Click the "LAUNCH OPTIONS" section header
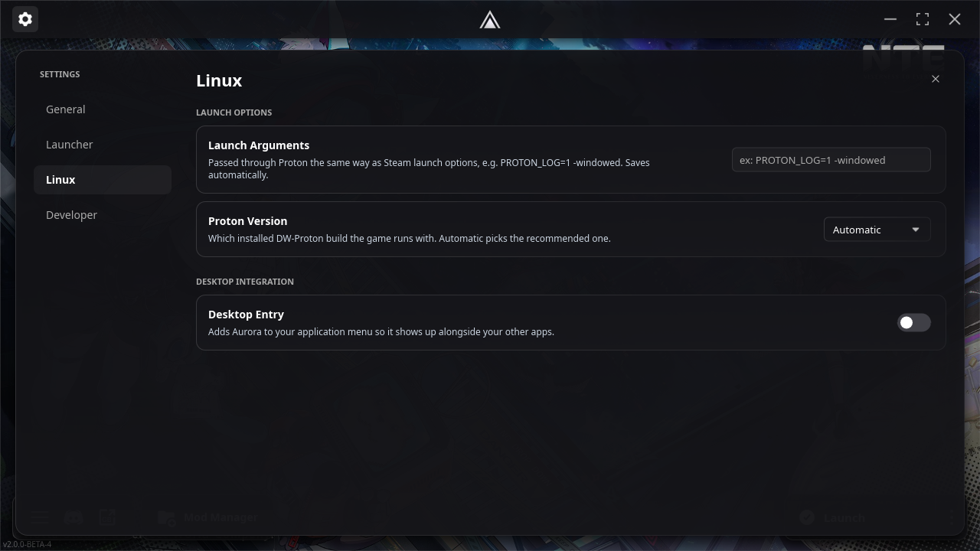This screenshot has width=980, height=551. tap(234, 112)
